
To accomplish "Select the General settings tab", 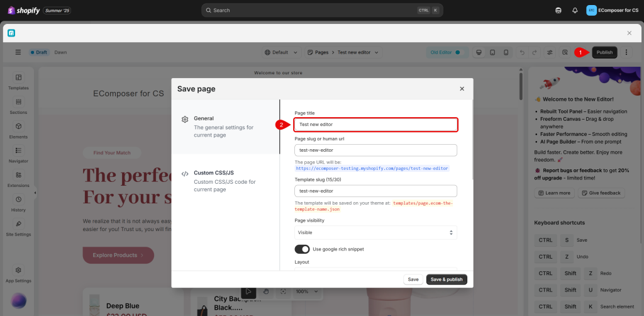I will tap(226, 127).
